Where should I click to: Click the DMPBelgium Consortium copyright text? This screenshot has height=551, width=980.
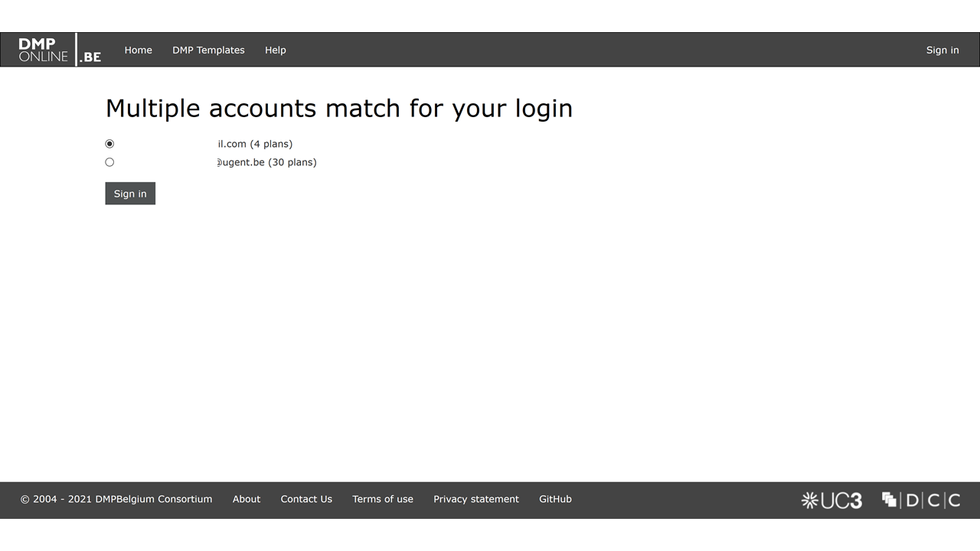(116, 499)
